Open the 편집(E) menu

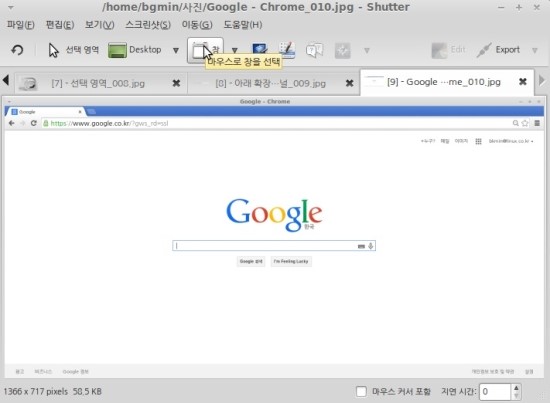click(x=60, y=25)
